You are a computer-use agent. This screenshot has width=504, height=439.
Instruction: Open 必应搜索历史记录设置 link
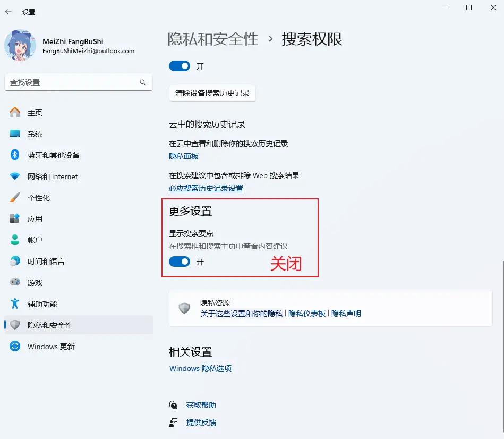[x=206, y=188]
